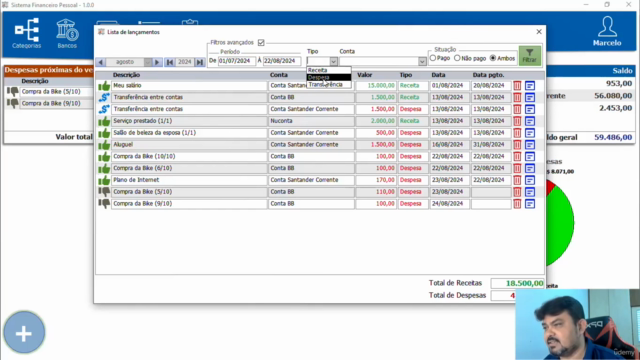Select Salão de beleza da esposa (1/1) cell
This screenshot has height=360, width=640.
pos(189,133)
